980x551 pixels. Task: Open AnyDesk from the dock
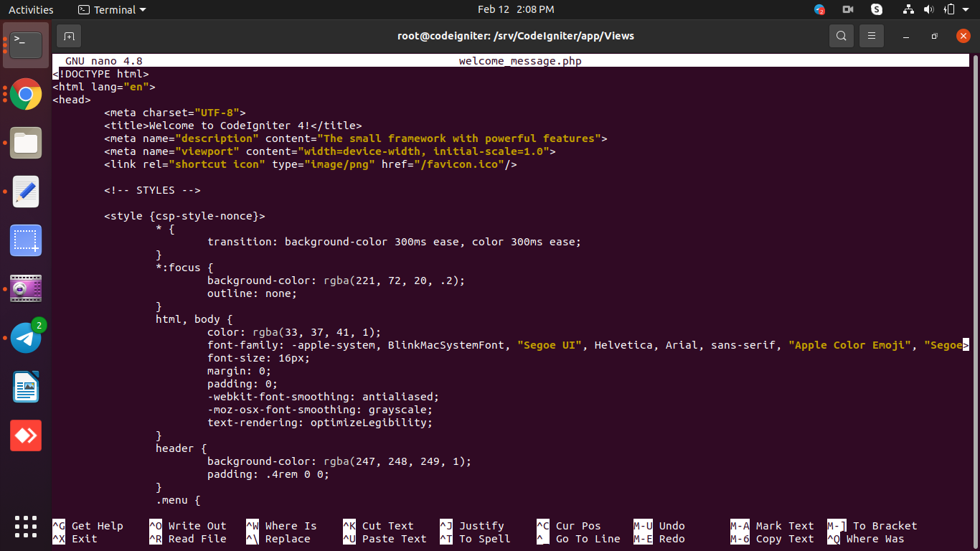[26, 435]
